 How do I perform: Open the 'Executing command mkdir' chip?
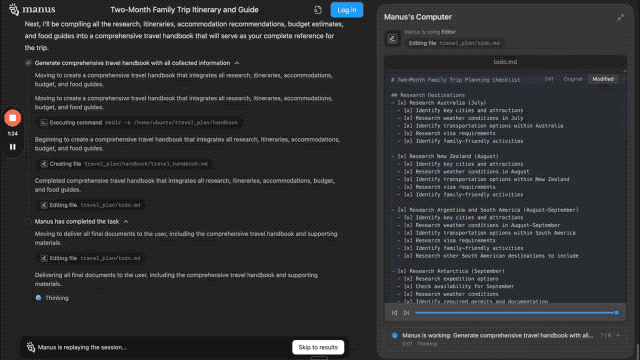click(x=139, y=122)
